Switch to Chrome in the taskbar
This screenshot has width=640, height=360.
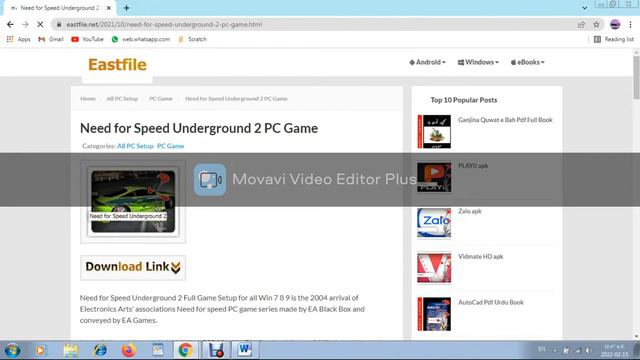tap(185, 350)
